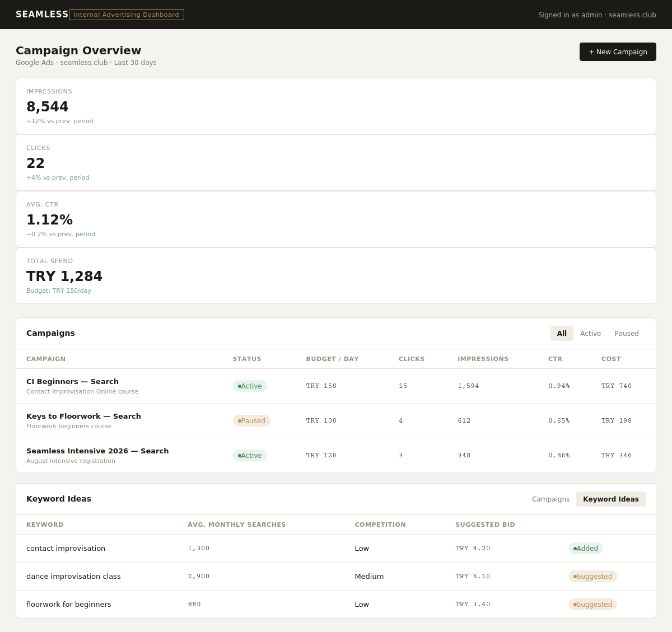
Task: Click the TRY 198 cost cell
Action: [617, 421]
